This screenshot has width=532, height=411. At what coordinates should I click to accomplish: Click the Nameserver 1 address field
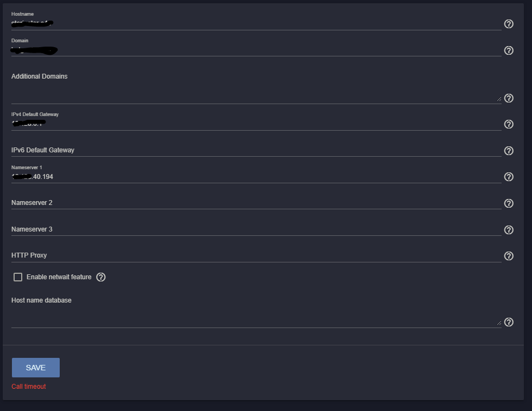[x=255, y=177]
